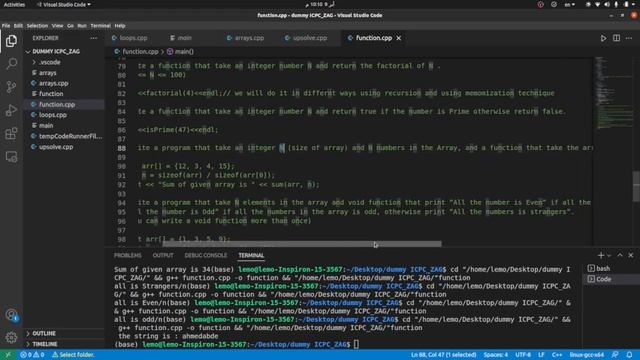This screenshot has height=360, width=640.
Task: Open the en keyboard layout dropdown
Action: pos(569,4)
